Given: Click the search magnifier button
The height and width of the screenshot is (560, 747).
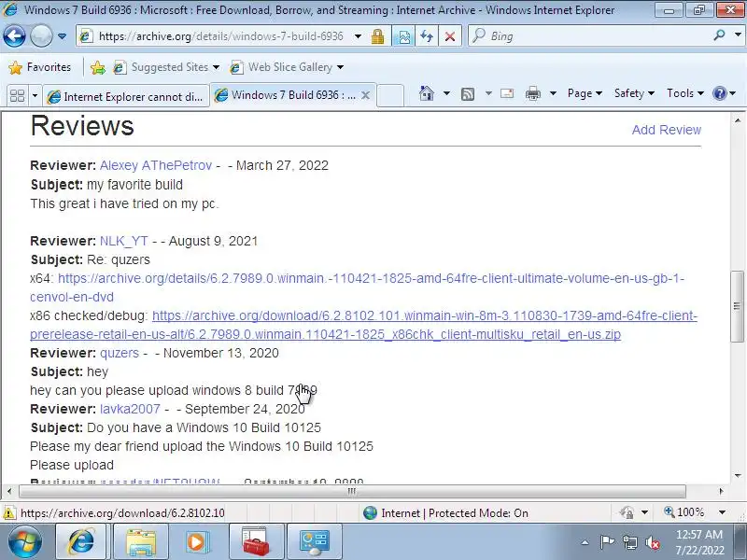Looking at the screenshot, I should click(x=720, y=35).
